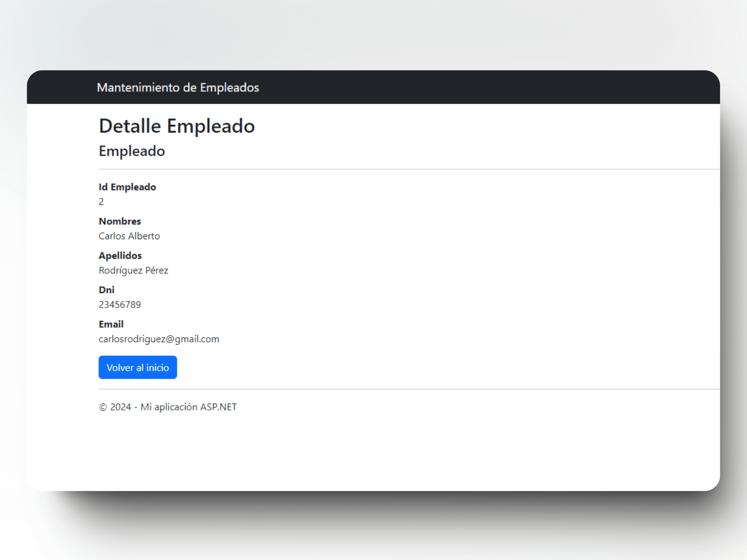Image resolution: width=747 pixels, height=560 pixels.
Task: Click the Id Empleado field label
Action: (127, 187)
